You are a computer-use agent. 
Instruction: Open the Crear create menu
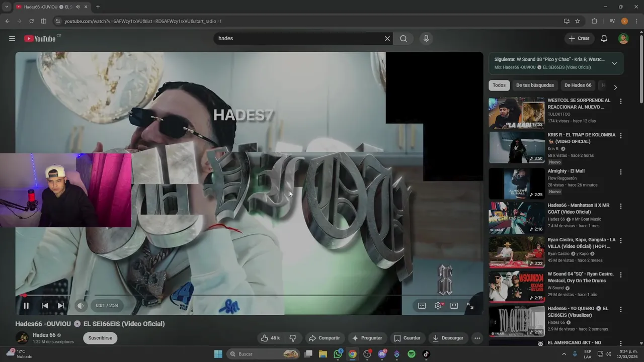coord(579,39)
